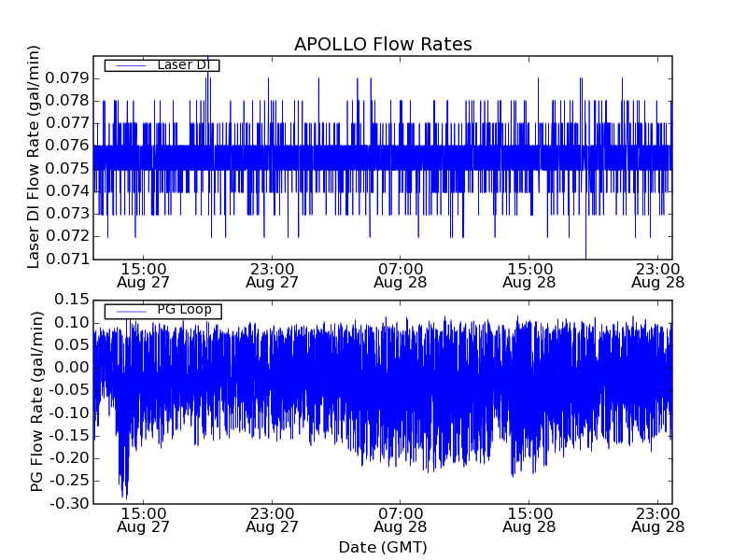The height and width of the screenshot is (560, 747).
Task: Click top chart 15:00 Aug 27 date label
Action: click(x=144, y=275)
